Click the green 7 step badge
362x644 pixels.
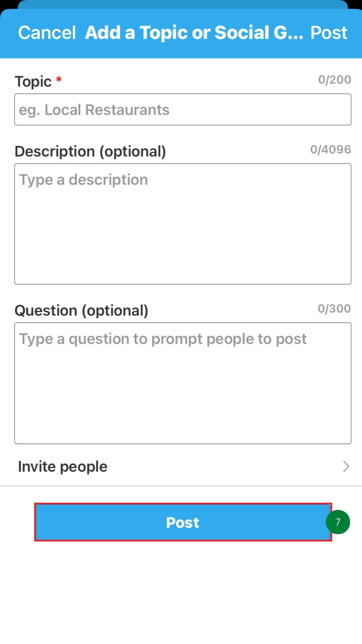point(338,522)
